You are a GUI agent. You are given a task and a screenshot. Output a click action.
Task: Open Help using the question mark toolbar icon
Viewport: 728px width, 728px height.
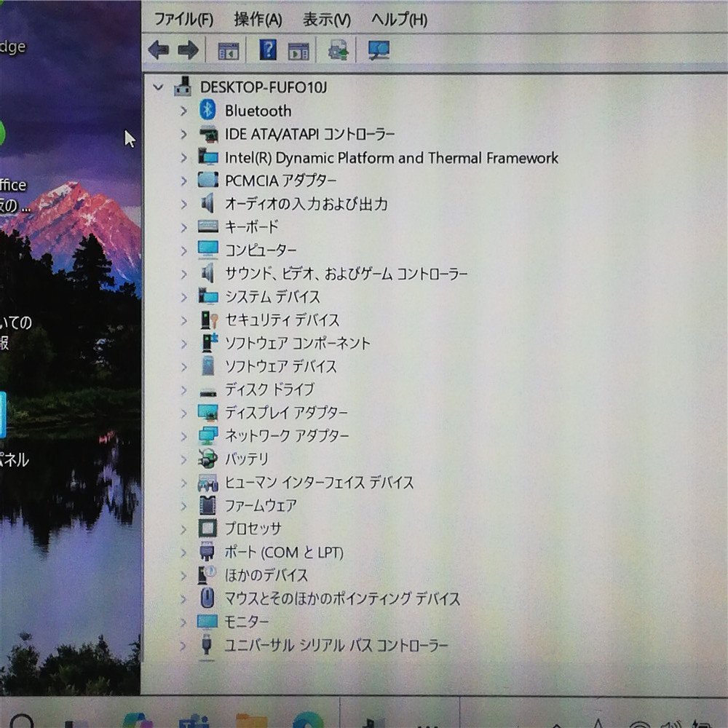point(266,50)
